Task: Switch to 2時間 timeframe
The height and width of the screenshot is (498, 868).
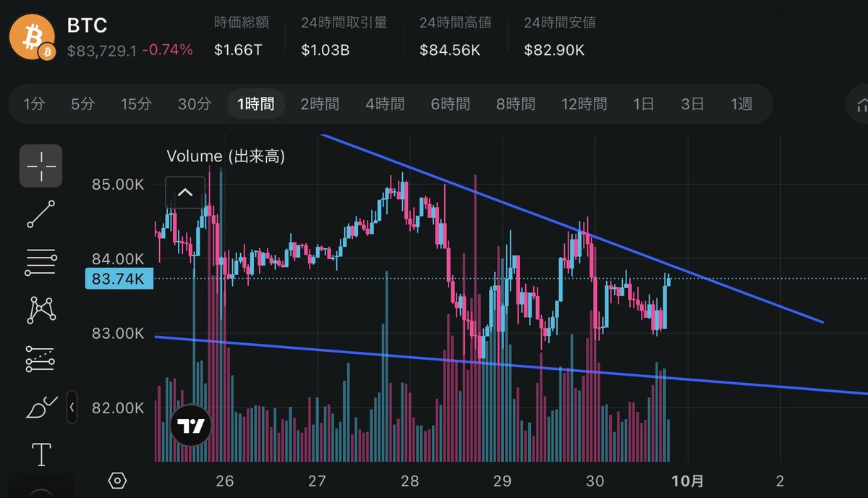Action: [320, 104]
